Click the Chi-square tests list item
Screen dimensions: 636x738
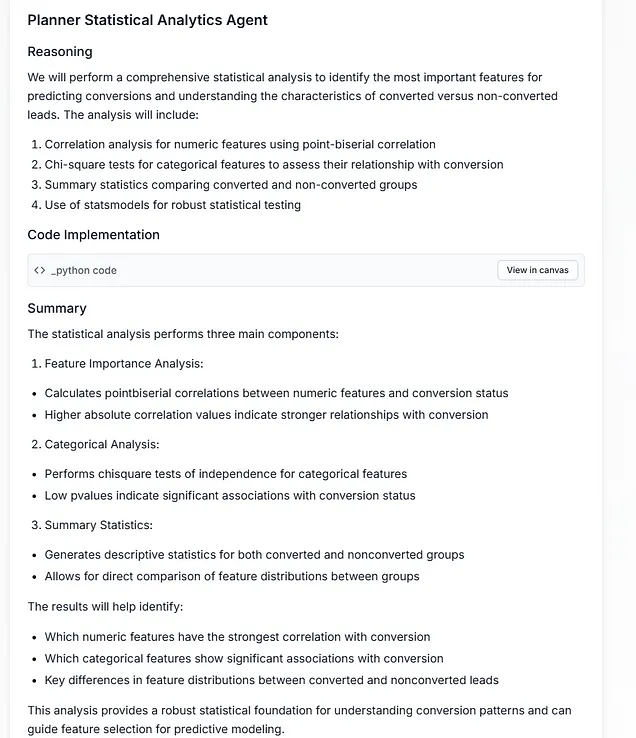coord(267,164)
